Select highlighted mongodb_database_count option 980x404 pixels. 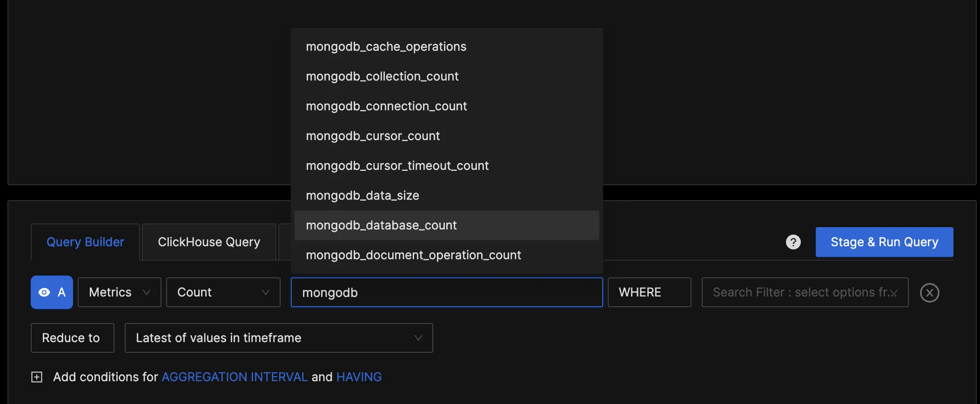click(x=447, y=225)
